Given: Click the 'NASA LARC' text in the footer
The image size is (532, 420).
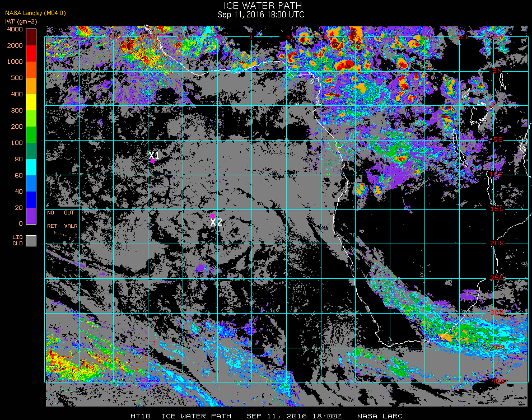Looking at the screenshot, I should pyautogui.click(x=380, y=416).
